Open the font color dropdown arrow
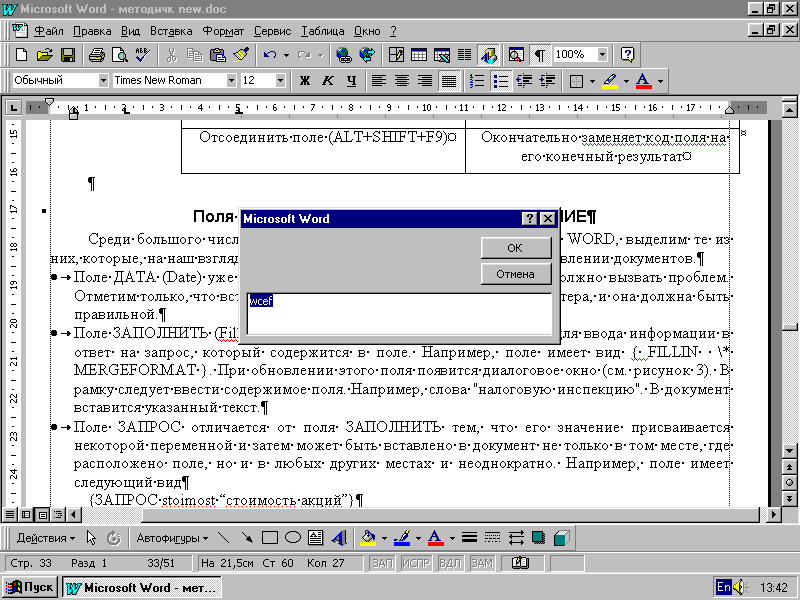 [x=660, y=81]
